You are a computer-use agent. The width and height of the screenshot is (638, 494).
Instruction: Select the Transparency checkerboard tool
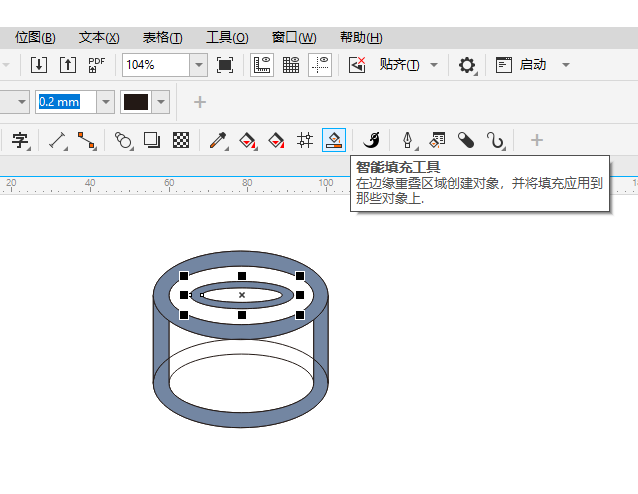coord(181,140)
